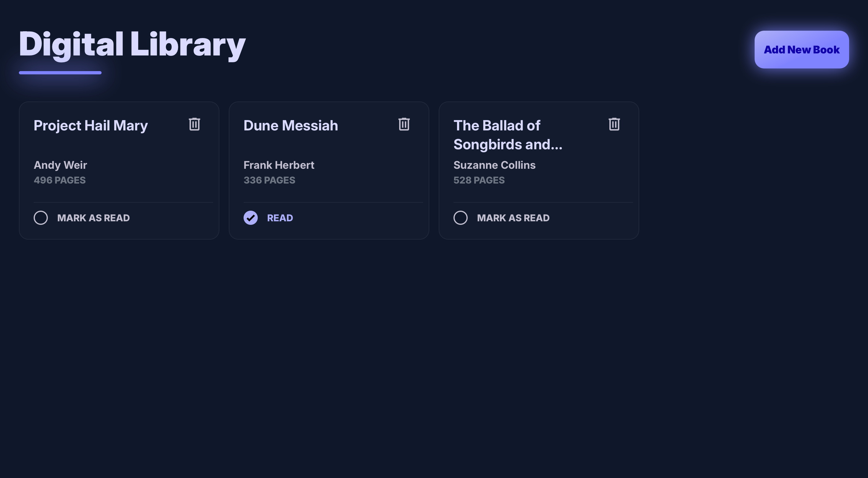The height and width of the screenshot is (478, 868).
Task: Click author name Suzanne Collins
Action: 494,165
